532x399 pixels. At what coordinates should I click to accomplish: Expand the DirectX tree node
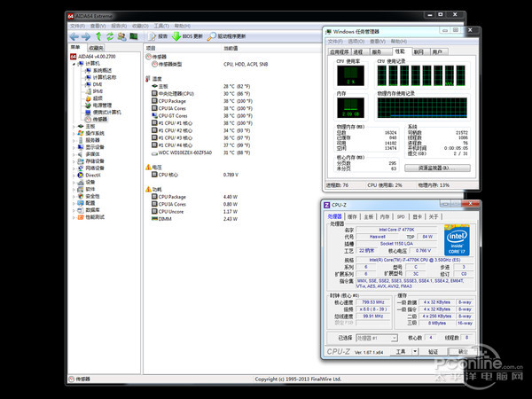(74, 175)
